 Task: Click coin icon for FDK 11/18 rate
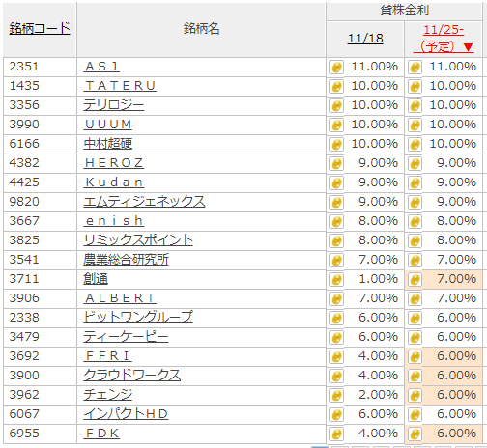(x=336, y=434)
